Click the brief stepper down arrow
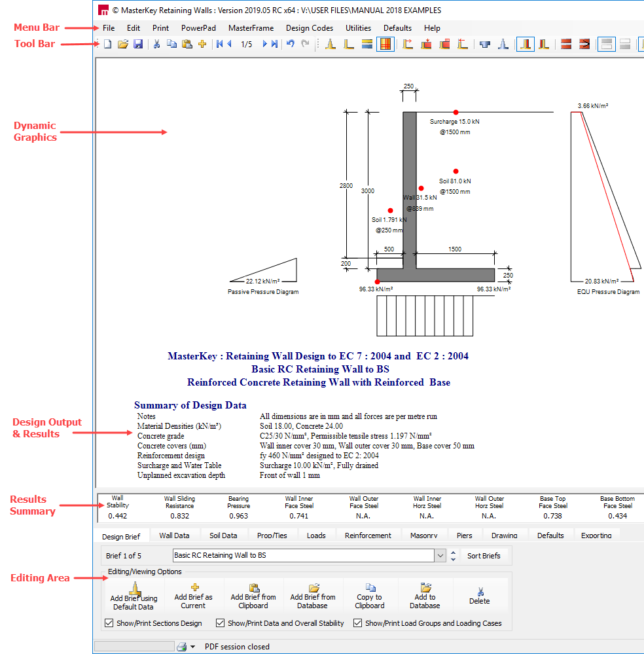This screenshot has width=644, height=654. tap(453, 559)
